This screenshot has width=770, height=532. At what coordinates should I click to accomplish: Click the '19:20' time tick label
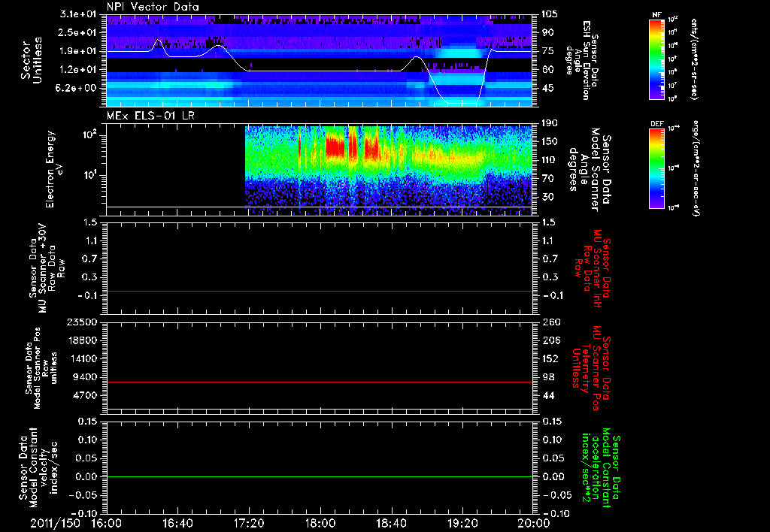coord(462,523)
